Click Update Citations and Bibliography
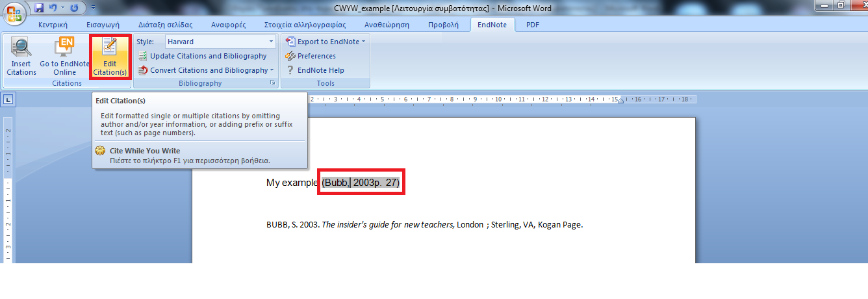Viewport: 868px width, 299px height. pyautogui.click(x=202, y=56)
